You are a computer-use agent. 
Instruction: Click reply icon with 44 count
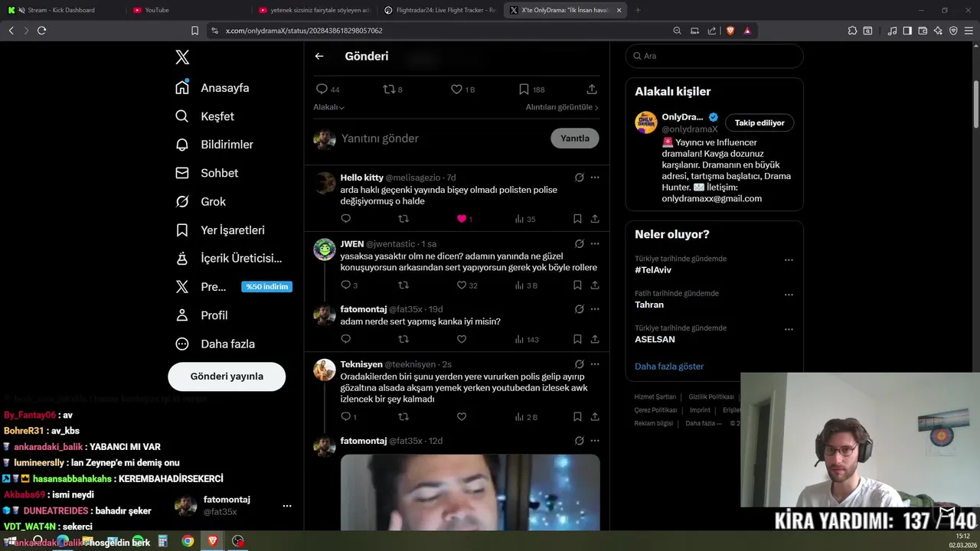pyautogui.click(x=328, y=90)
